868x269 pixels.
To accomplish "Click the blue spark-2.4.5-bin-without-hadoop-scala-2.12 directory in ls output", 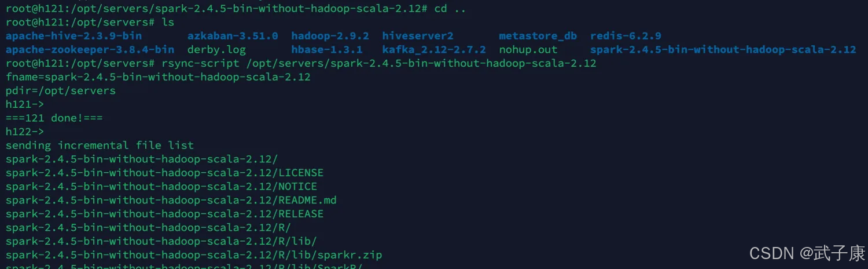I will pos(723,50).
